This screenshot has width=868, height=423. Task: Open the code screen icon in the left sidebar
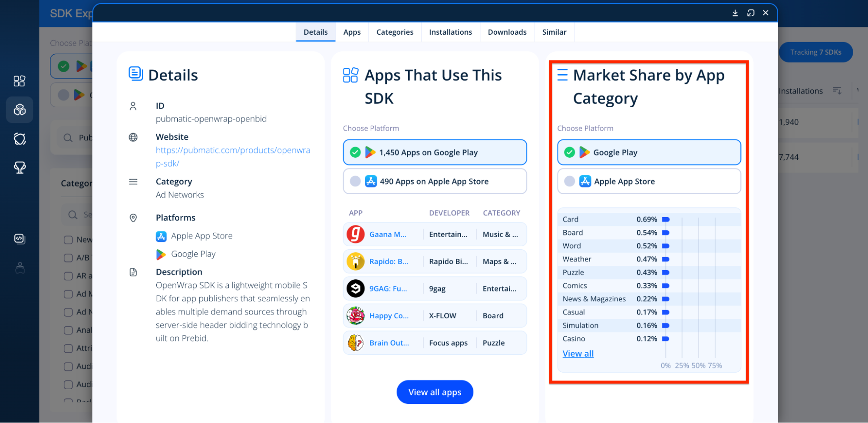click(x=20, y=238)
